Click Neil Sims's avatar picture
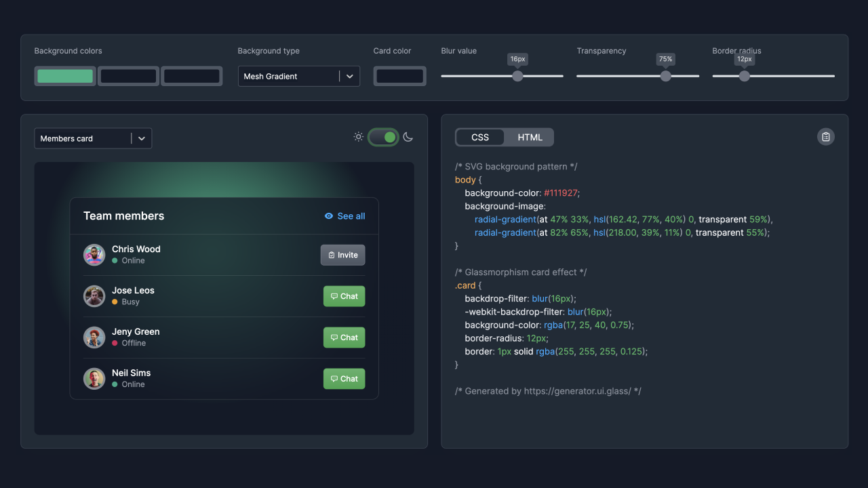 tap(94, 378)
